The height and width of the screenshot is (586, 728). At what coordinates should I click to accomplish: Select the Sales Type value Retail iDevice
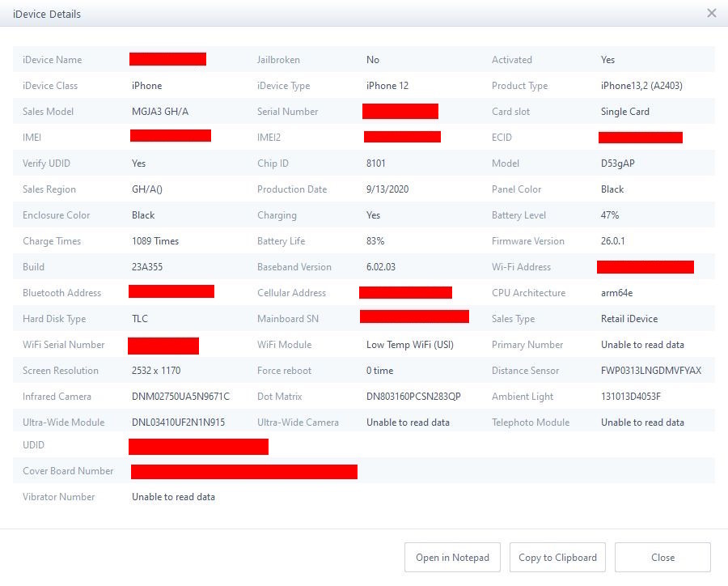[x=629, y=319]
